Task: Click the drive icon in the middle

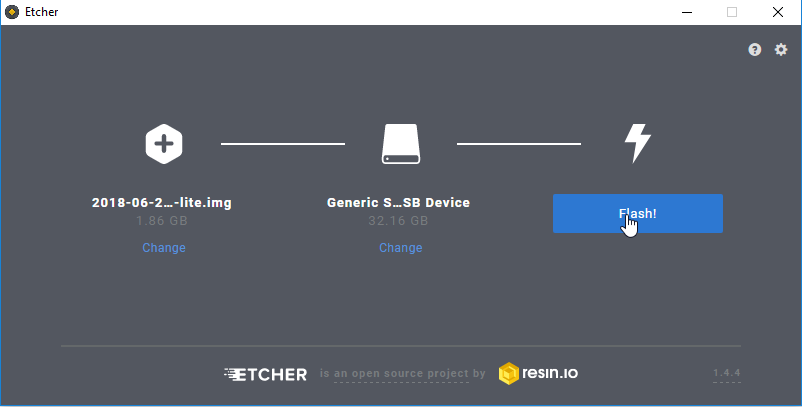Action: coord(401,144)
